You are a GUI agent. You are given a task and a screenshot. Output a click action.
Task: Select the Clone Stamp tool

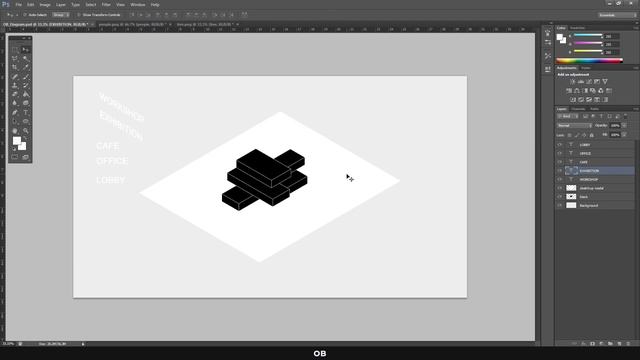pos(15,85)
